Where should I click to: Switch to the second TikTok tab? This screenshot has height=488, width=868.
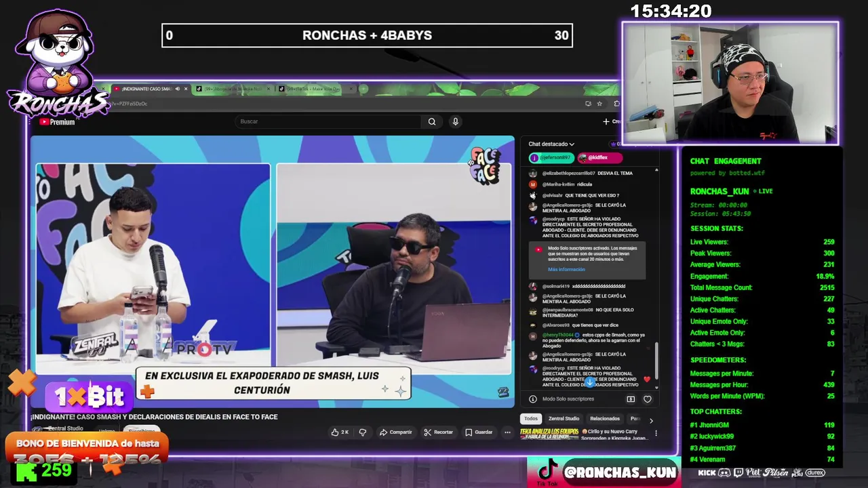point(233,89)
